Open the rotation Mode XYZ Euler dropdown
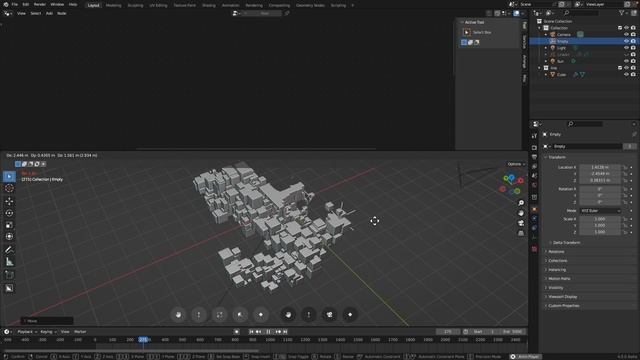 [x=600, y=211]
